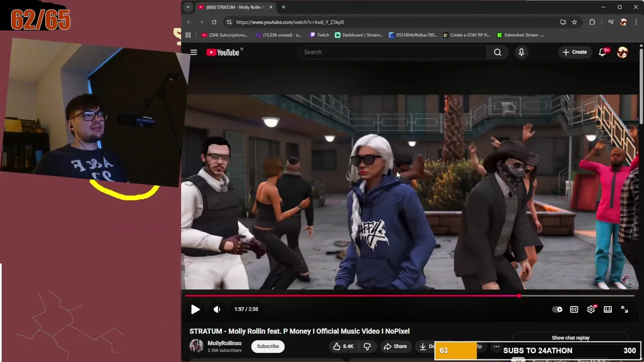Subscribe to MollyRollinxo
This screenshot has width=644, height=362.
268,346
